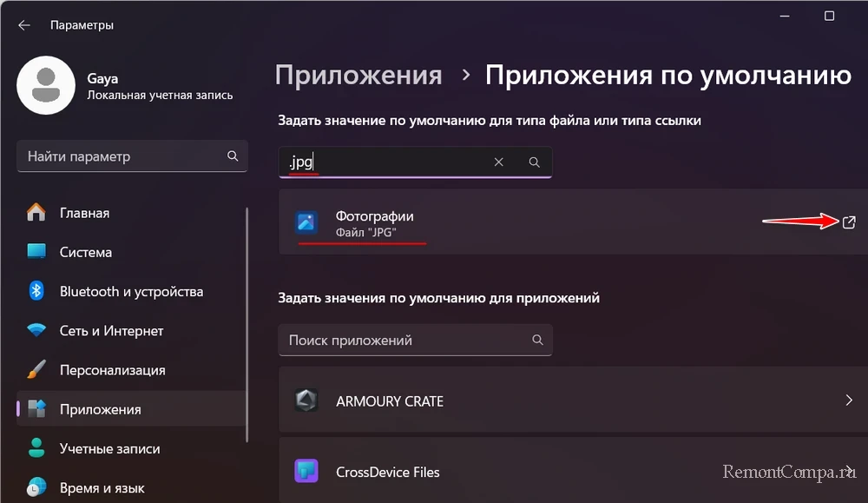
Task: Open ARMOURY CRATE default settings row
Action: (573, 400)
